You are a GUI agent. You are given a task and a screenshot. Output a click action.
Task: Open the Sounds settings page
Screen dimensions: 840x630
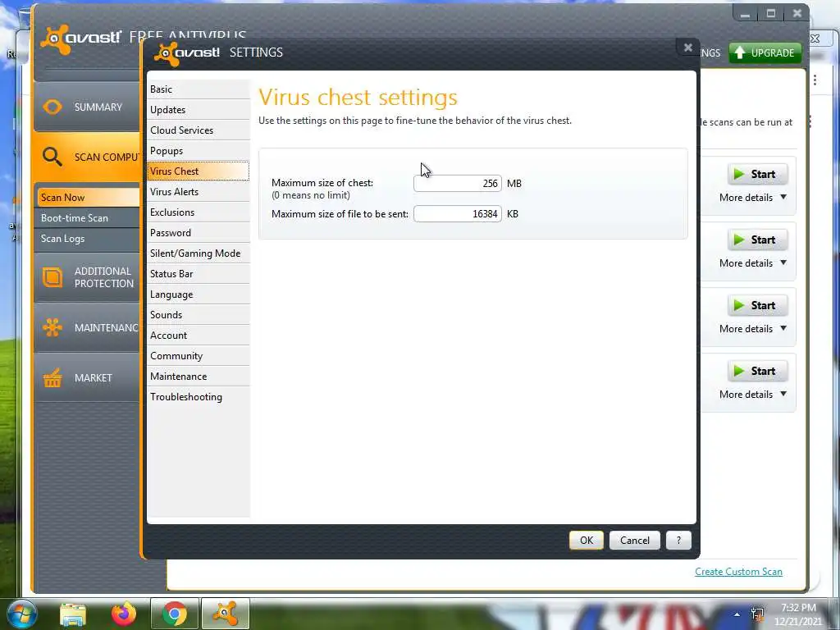click(199, 315)
